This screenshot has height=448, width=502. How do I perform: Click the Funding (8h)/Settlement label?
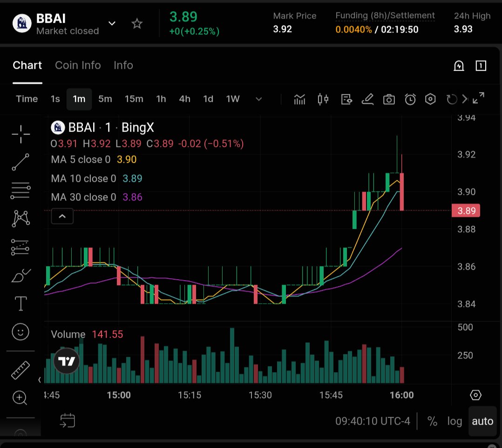[385, 16]
